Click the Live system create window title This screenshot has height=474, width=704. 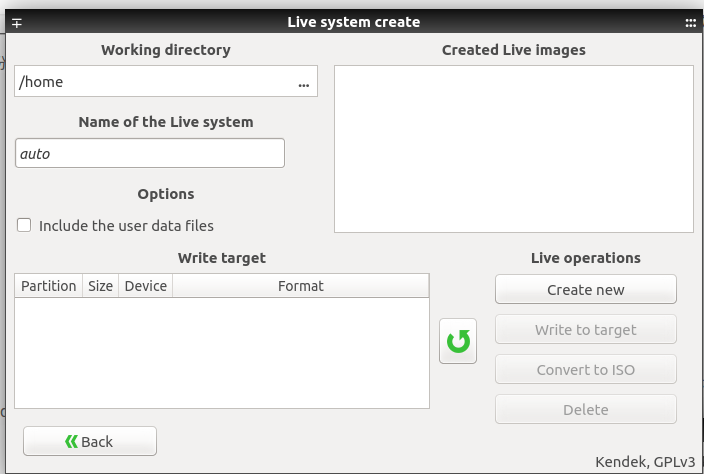click(x=353, y=22)
